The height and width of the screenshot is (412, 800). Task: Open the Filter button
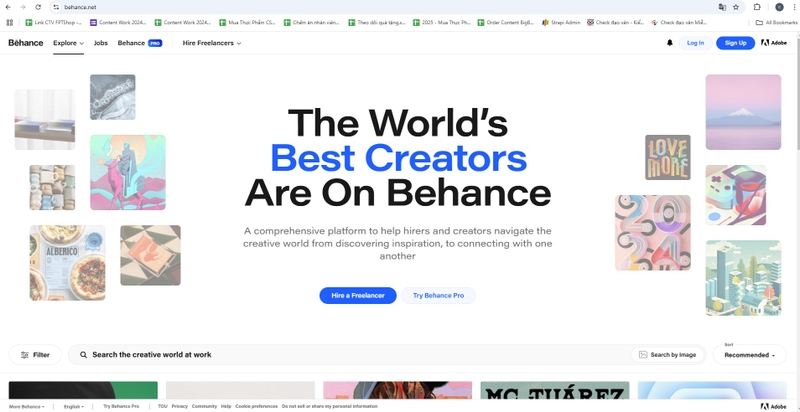[35, 355]
